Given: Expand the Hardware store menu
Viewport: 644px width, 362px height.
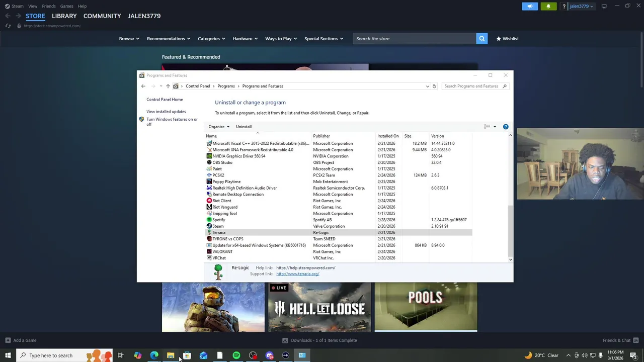Looking at the screenshot, I should click(x=245, y=38).
